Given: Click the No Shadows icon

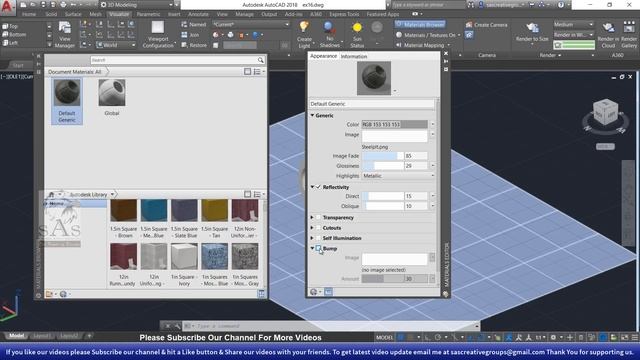Looking at the screenshot, I should (x=329, y=28).
